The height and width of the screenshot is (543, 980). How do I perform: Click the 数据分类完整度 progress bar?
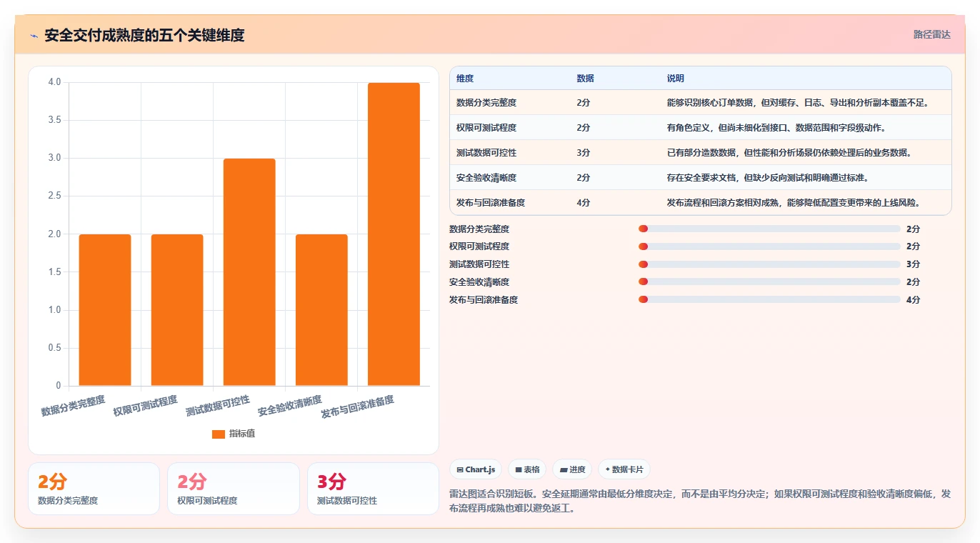[x=769, y=229]
